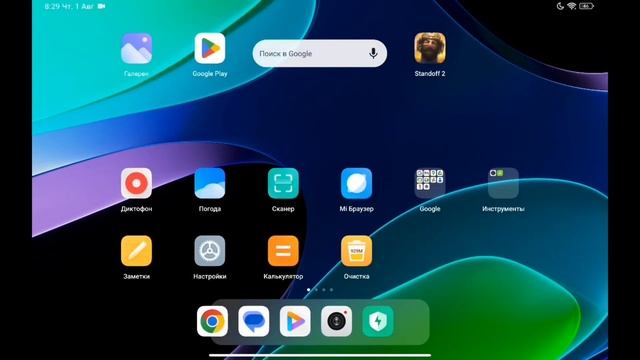
Task: Tap the bottom navigation gesture bar
Action: point(320,355)
